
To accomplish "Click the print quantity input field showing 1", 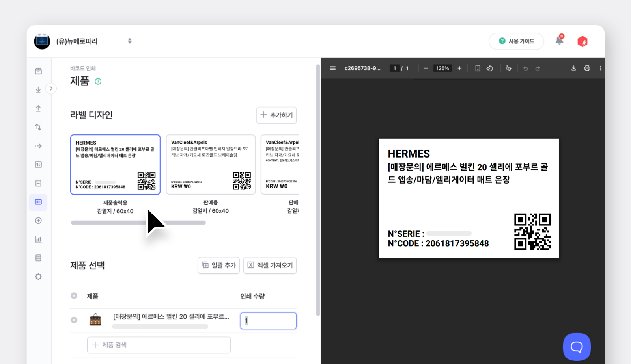I will tap(268, 321).
